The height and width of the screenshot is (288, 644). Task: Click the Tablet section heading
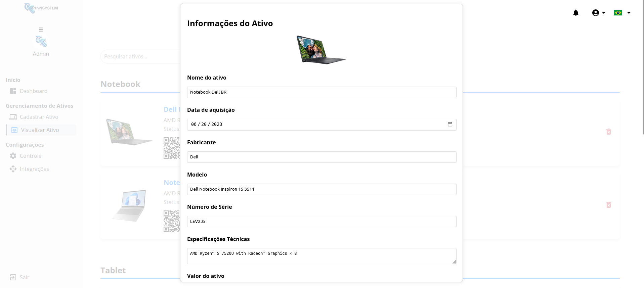pos(113,271)
